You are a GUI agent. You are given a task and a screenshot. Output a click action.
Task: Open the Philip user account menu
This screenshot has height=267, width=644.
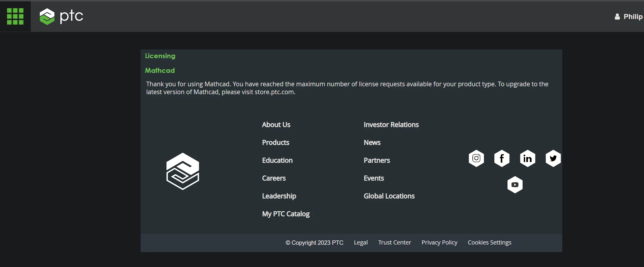pos(629,17)
